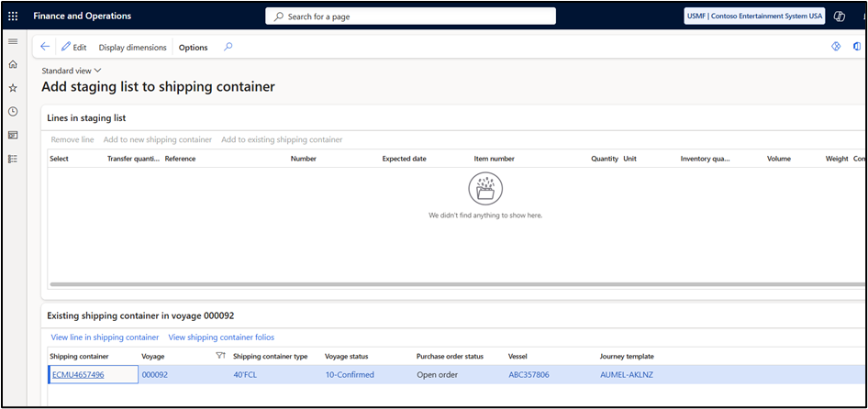
Task: Click the Search for a page field
Action: point(410,17)
